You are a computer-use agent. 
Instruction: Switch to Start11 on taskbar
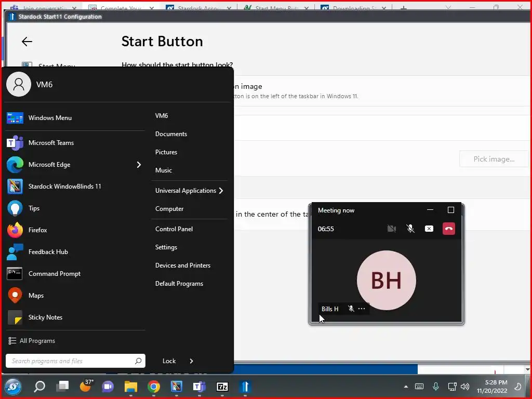click(x=245, y=387)
